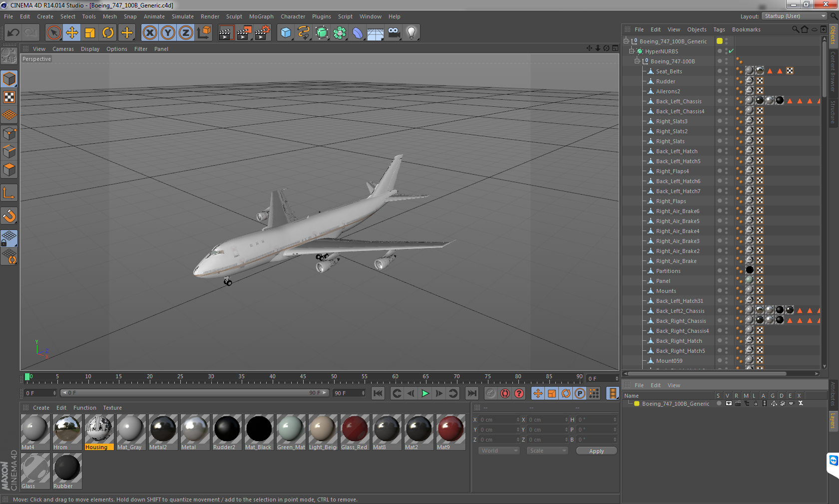Open Edit Render Settings

[263, 33]
